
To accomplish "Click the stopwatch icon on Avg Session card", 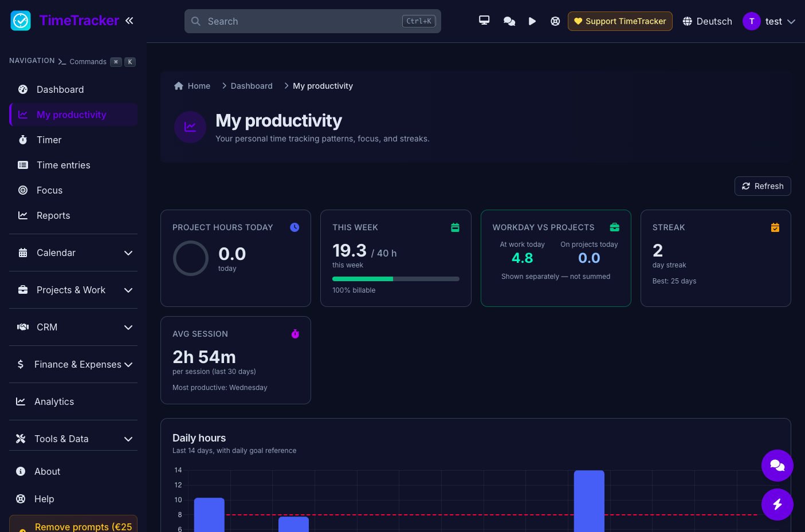I will tap(295, 334).
